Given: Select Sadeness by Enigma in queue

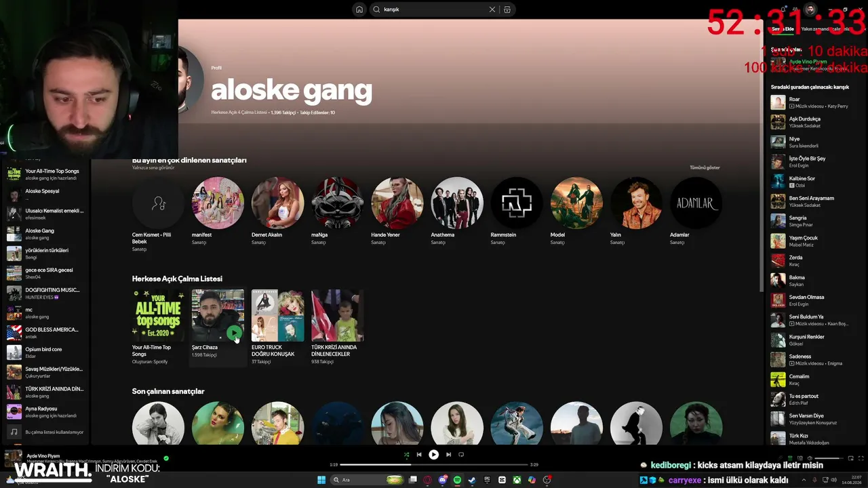Looking at the screenshot, I should [x=816, y=359].
